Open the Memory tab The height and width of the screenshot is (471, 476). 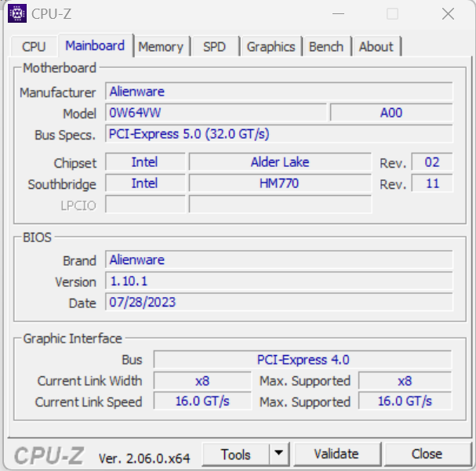tap(161, 47)
